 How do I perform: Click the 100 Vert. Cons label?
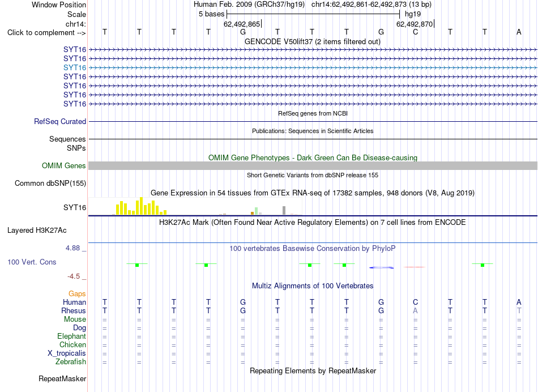pos(32,262)
